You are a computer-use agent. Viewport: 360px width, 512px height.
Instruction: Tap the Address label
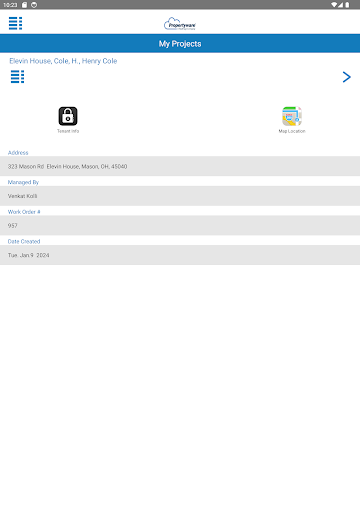[18, 153]
